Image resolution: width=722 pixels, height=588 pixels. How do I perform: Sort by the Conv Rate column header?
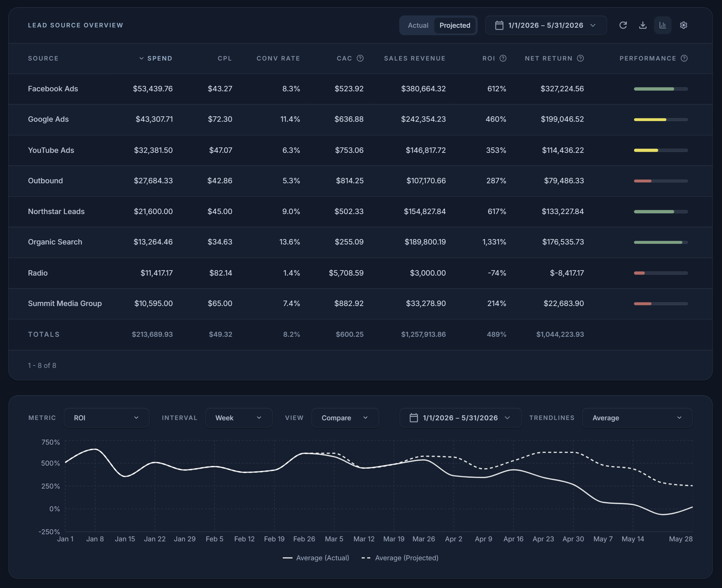point(278,58)
